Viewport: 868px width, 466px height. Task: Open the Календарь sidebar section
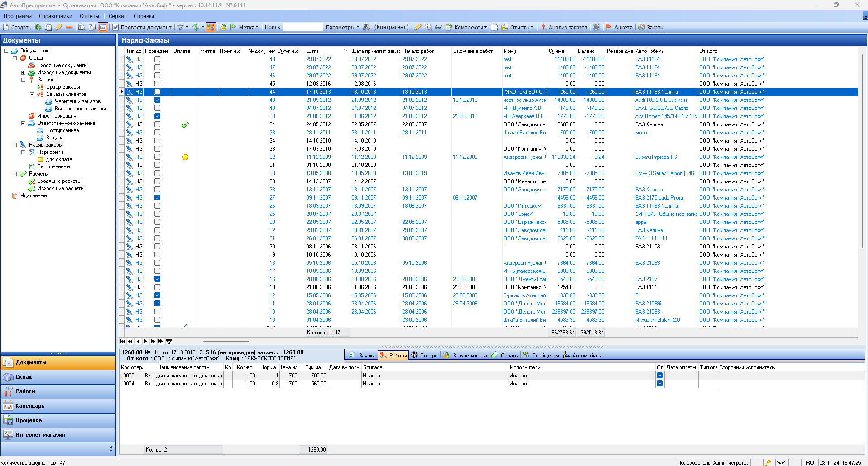click(x=58, y=406)
